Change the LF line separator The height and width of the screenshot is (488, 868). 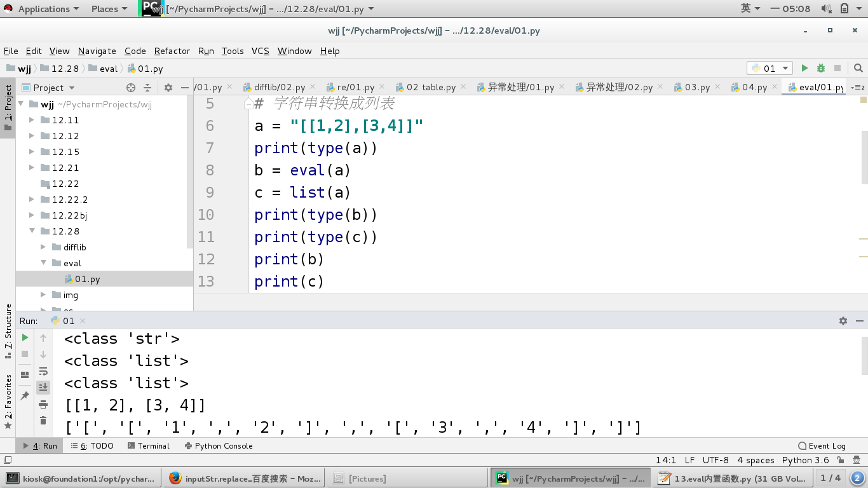[689, 461]
